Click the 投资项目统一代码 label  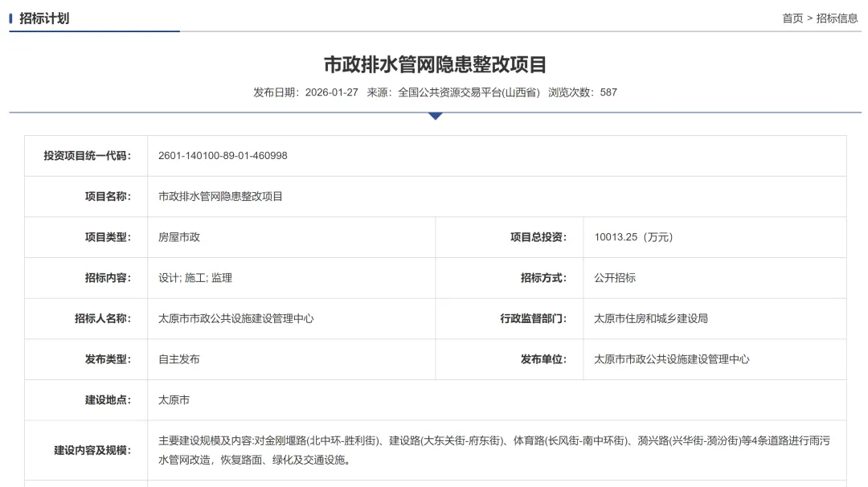click(88, 156)
